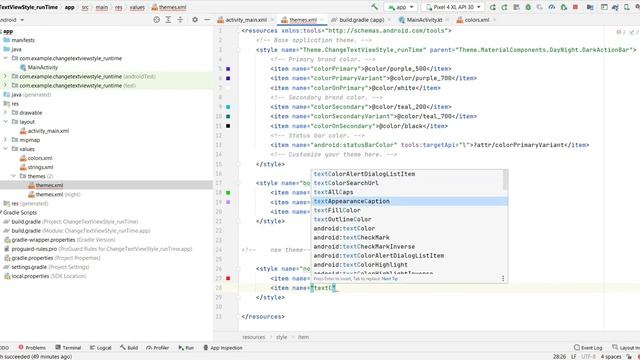Click the LF line separator indicator
This screenshot has height=360, width=640.
point(573,356)
